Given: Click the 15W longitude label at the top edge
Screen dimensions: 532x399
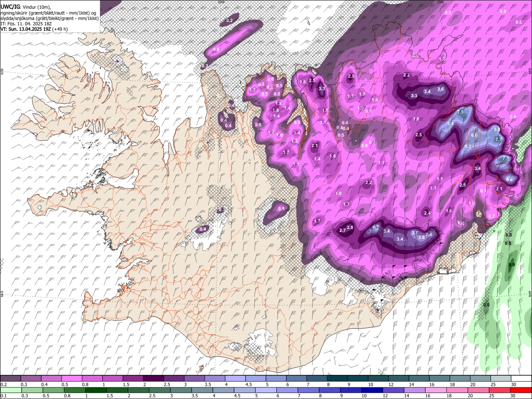Looking at the screenshot, I should 440,2.
